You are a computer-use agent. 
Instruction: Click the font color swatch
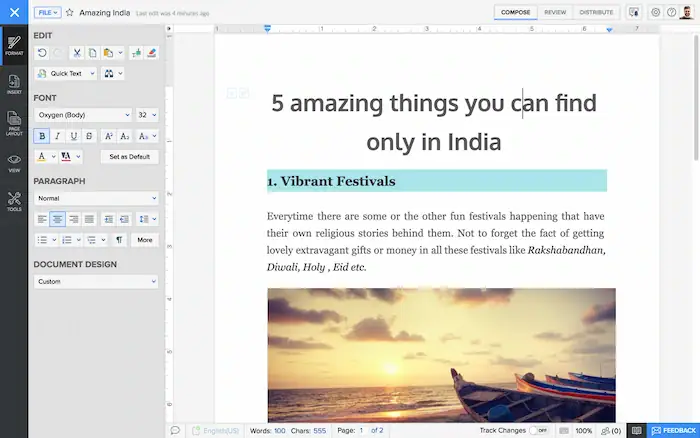[42, 157]
